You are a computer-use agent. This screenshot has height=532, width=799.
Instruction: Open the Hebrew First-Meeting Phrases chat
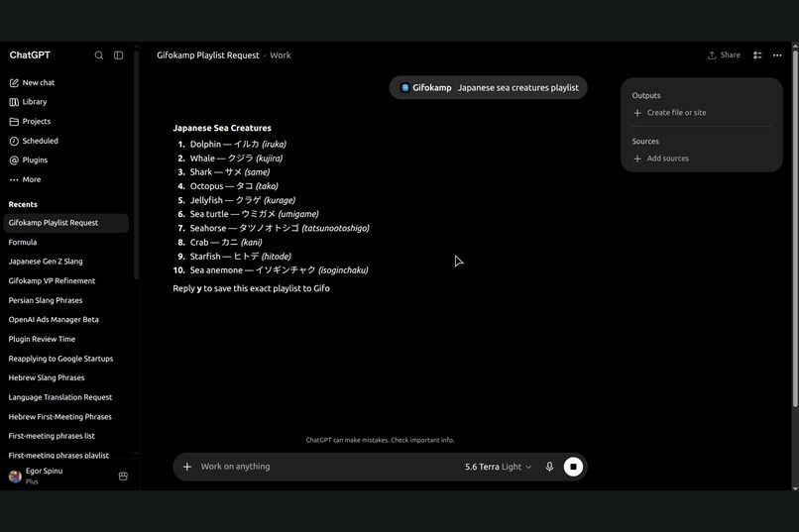(x=66, y=416)
